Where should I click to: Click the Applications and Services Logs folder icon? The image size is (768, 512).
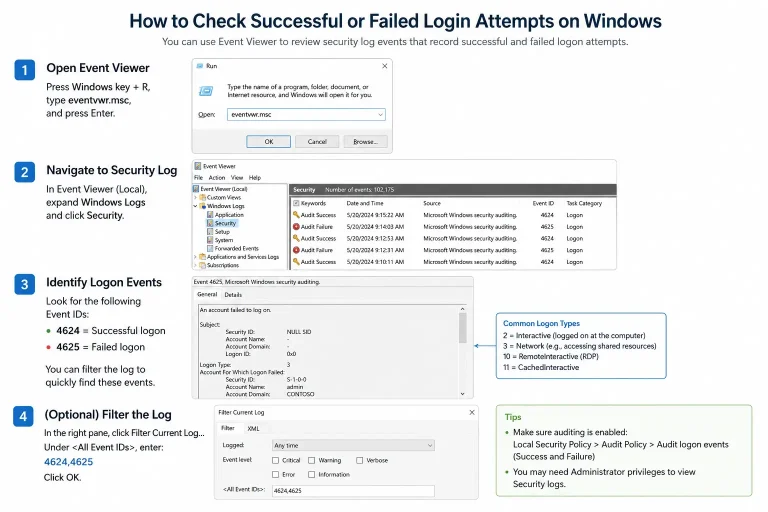pos(202,257)
